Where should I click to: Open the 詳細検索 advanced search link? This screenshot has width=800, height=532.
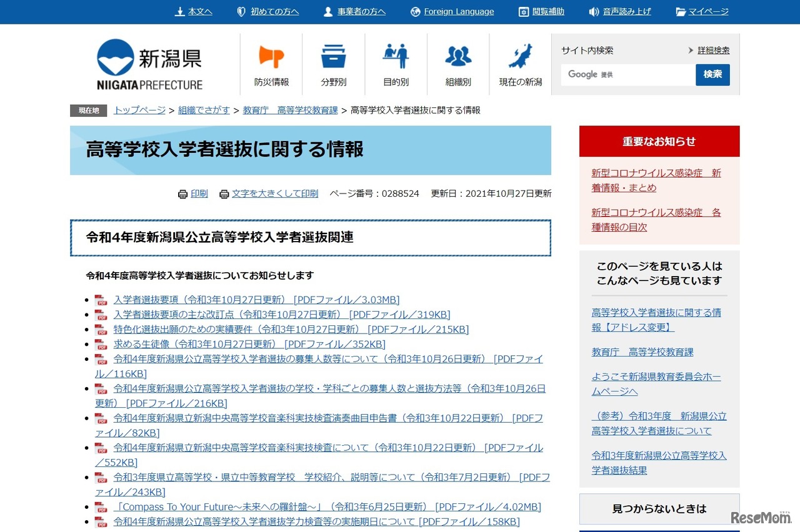pyautogui.click(x=712, y=50)
